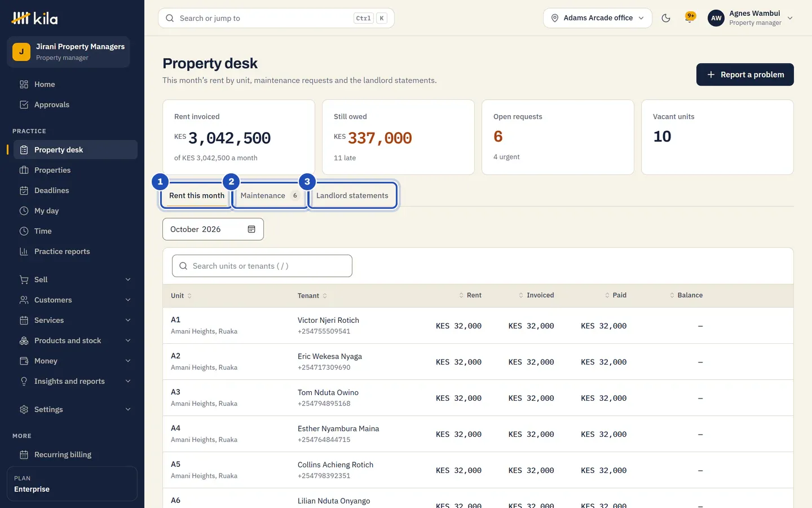The height and width of the screenshot is (508, 812).
Task: Click the location pin icon for Adams Arcade
Action: point(555,18)
